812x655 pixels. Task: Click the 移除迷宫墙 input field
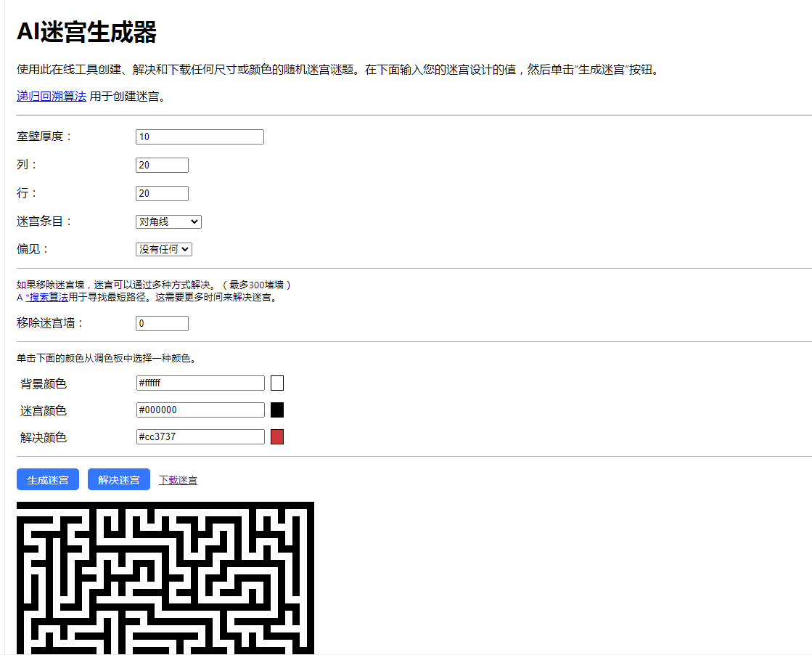pos(161,323)
